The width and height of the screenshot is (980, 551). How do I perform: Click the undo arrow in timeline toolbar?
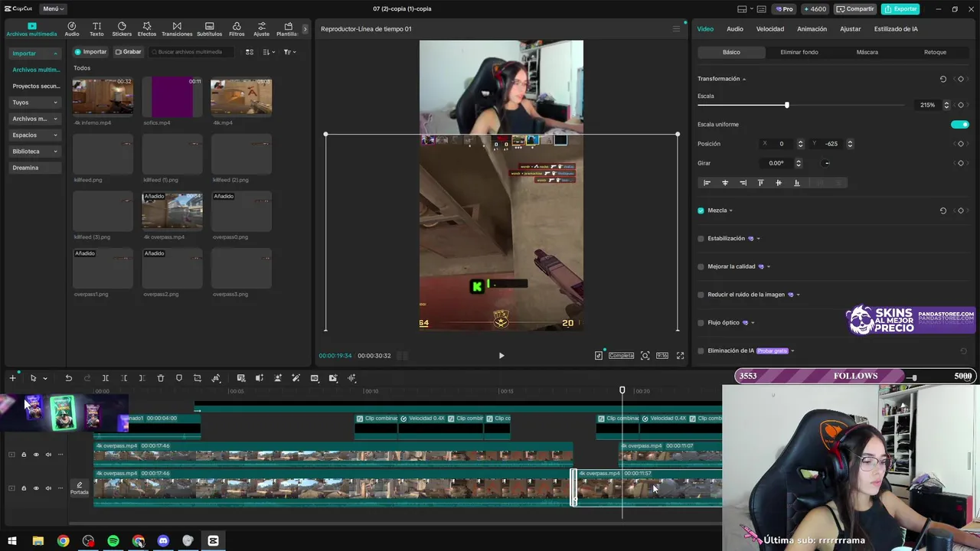tap(68, 378)
